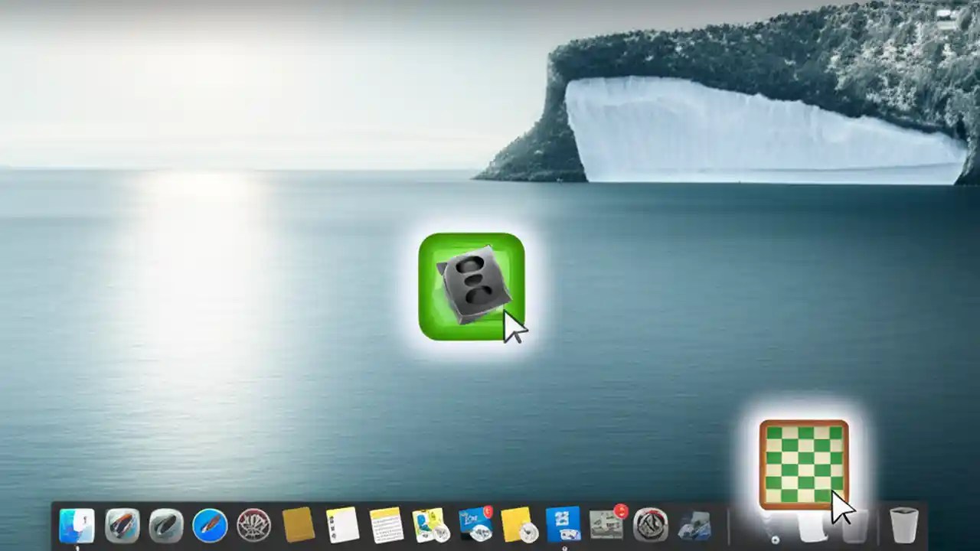Open the green installer icon on the desktop
Image resolution: width=980 pixels, height=551 pixels.
point(472,287)
